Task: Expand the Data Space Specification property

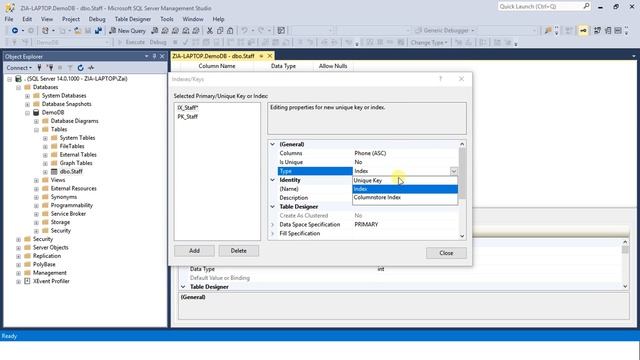Action: [x=272, y=224]
